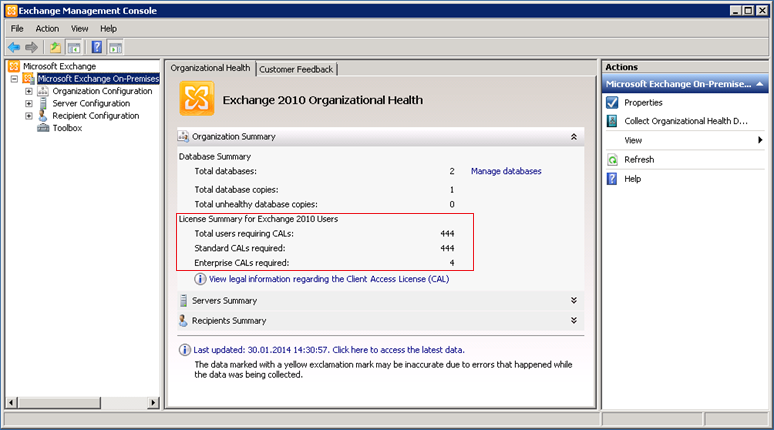Expand the Recipients Summary section chevron
The height and width of the screenshot is (430, 774).
(574, 320)
